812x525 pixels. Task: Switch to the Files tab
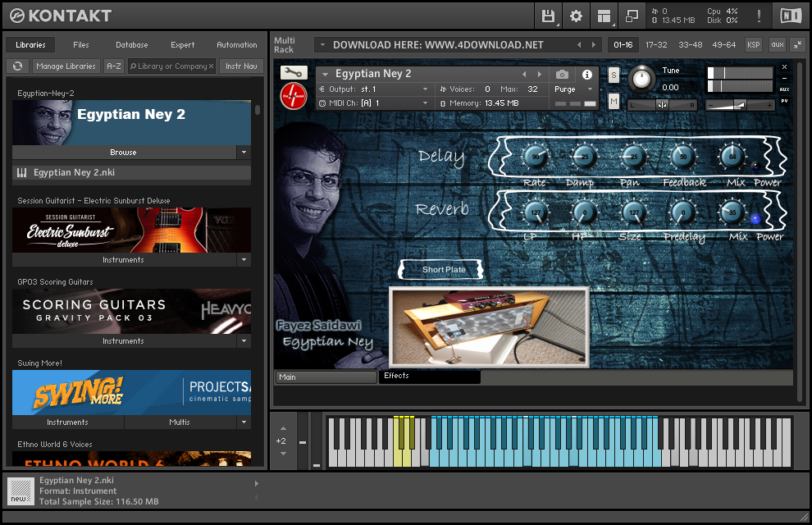point(80,45)
